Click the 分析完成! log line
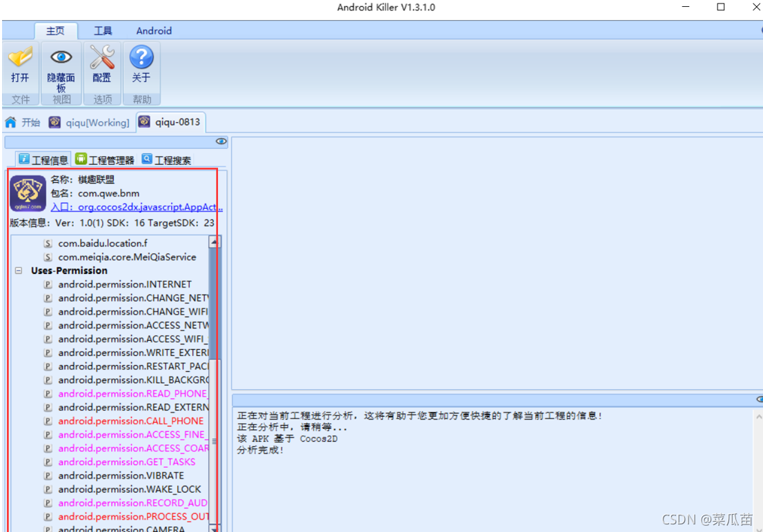Screen dimensions: 763x532 pyautogui.click(x=260, y=450)
